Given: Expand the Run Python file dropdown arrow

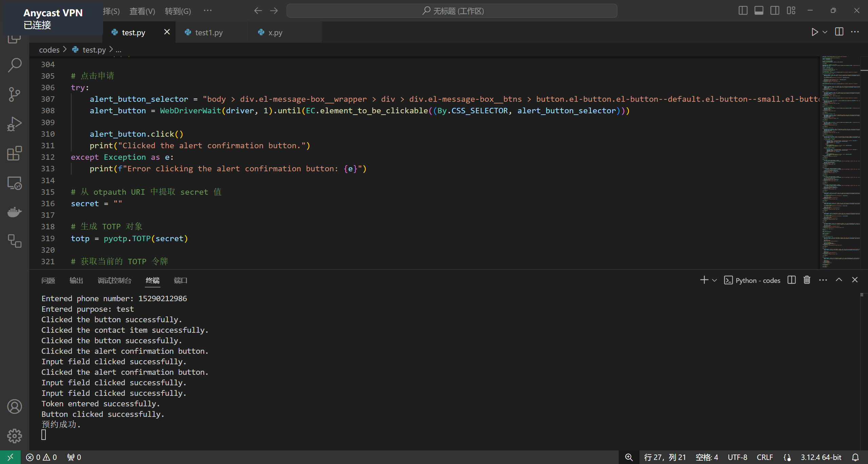Looking at the screenshot, I should point(825,32).
